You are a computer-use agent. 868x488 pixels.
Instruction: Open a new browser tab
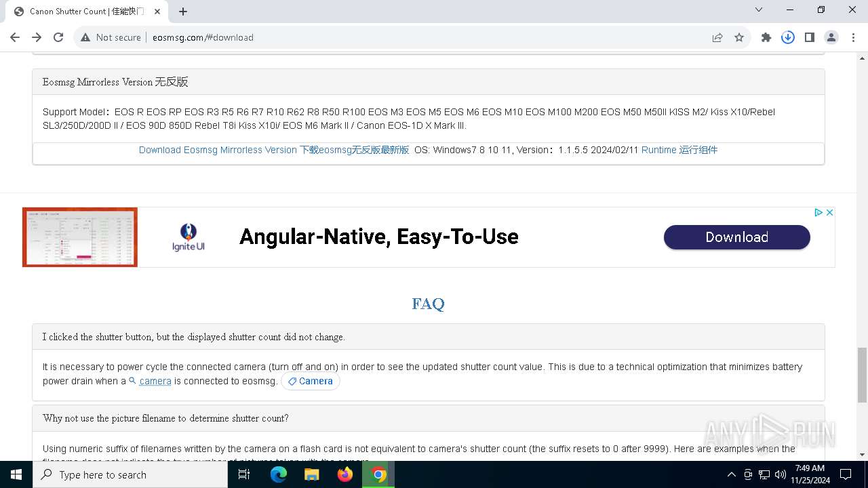pyautogui.click(x=183, y=11)
